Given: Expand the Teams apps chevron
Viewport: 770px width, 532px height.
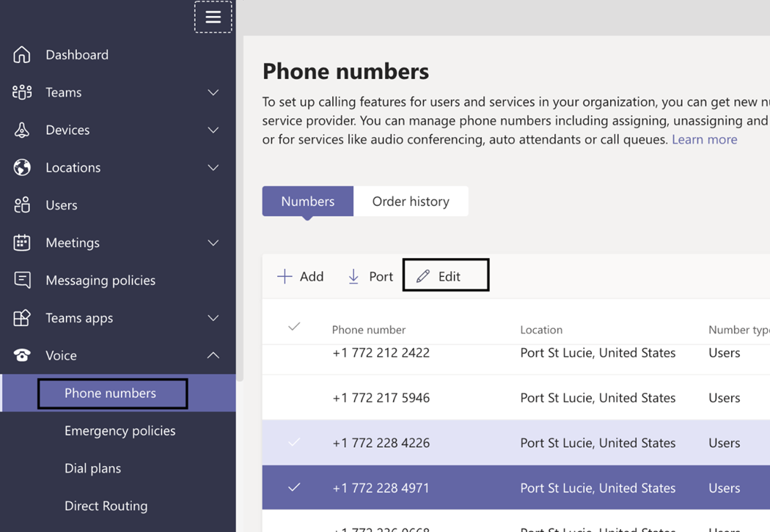Looking at the screenshot, I should (x=213, y=318).
